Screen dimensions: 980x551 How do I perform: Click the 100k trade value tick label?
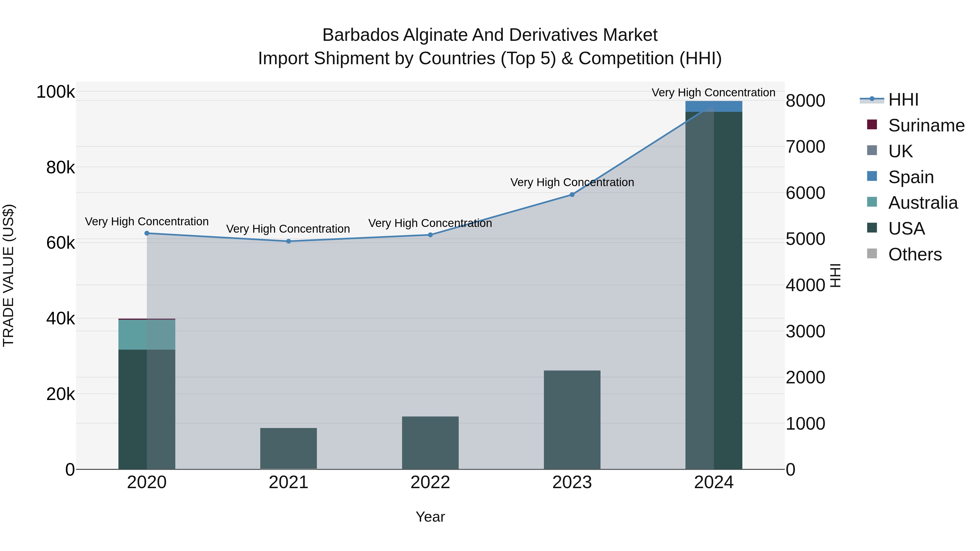[x=56, y=92]
